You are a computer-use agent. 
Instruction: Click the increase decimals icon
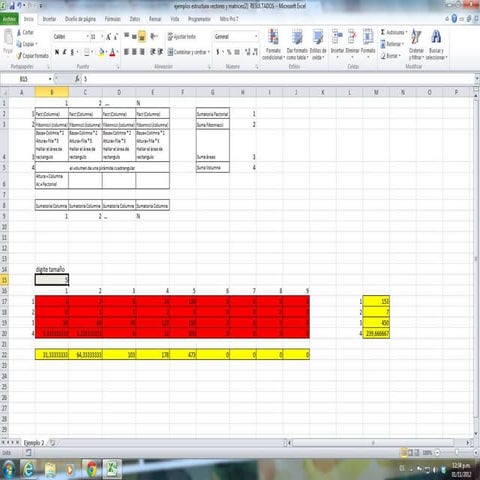tap(247, 52)
